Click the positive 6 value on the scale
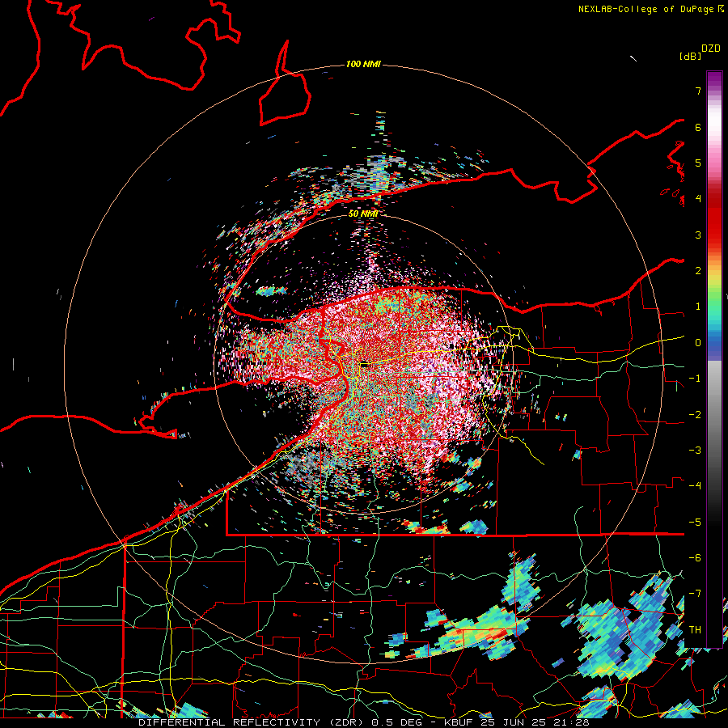Image resolution: width=728 pixels, height=728 pixels. (x=698, y=127)
